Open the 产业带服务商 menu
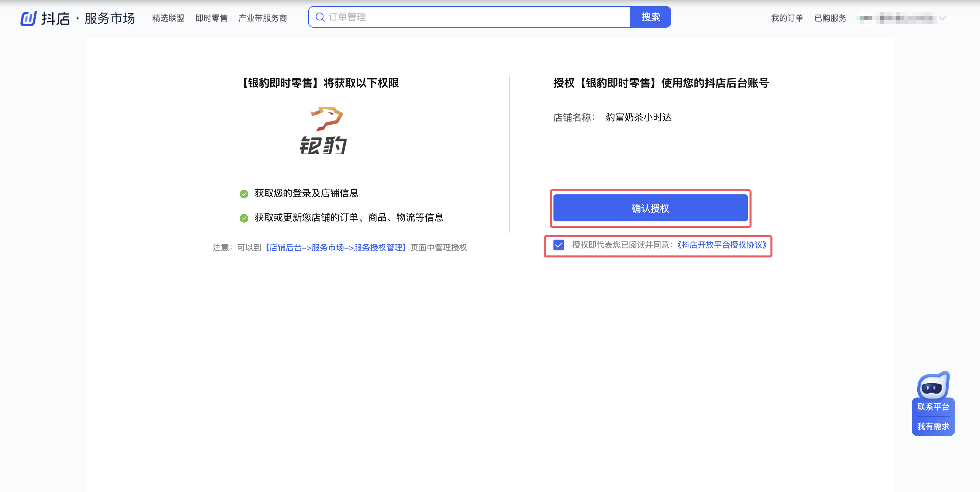Viewport: 980px width, 492px height. (x=263, y=18)
